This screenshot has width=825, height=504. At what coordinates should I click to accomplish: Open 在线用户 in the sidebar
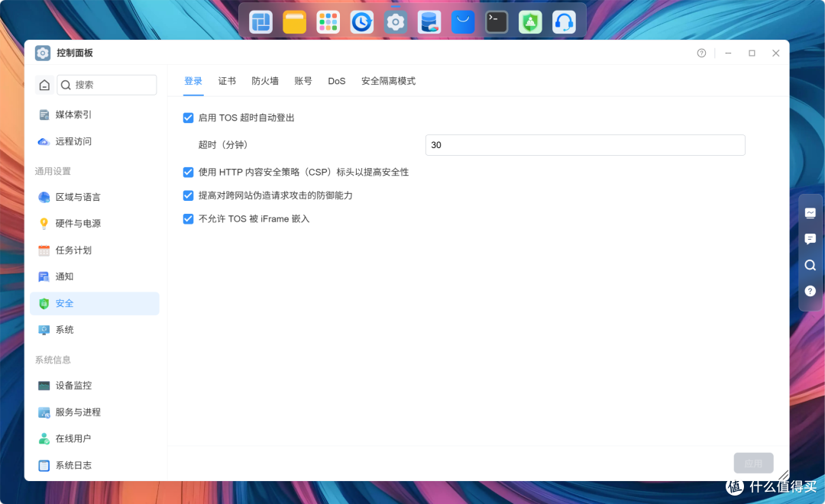[95, 439]
